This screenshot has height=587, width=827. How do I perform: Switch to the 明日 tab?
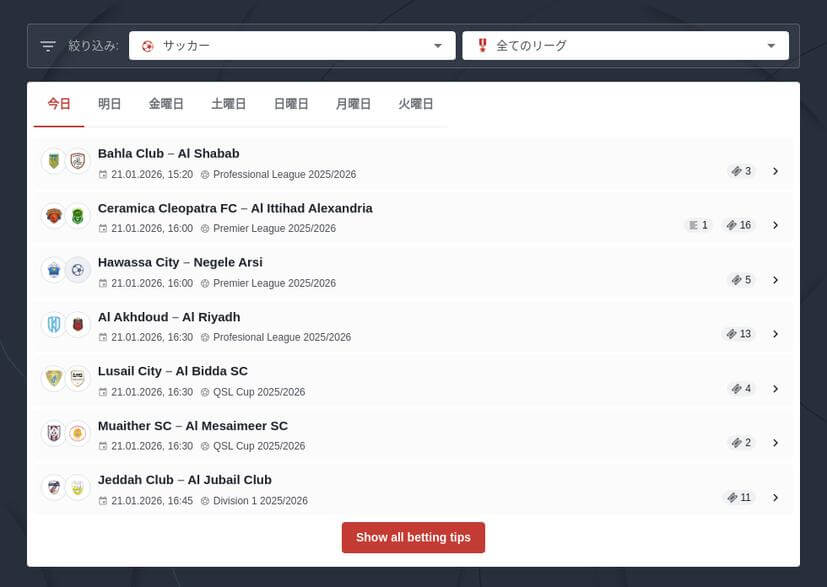[110, 104]
